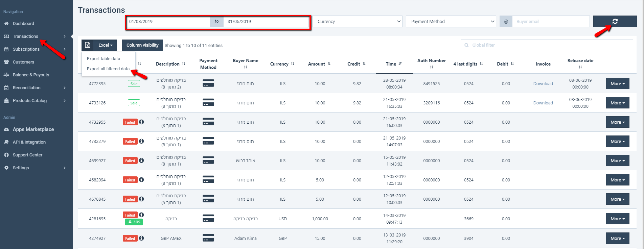Click the Sale badge for transaction 4733126
The image size is (644, 249).
(134, 103)
